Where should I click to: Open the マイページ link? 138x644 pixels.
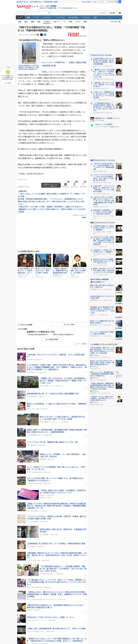tap(103, 13)
